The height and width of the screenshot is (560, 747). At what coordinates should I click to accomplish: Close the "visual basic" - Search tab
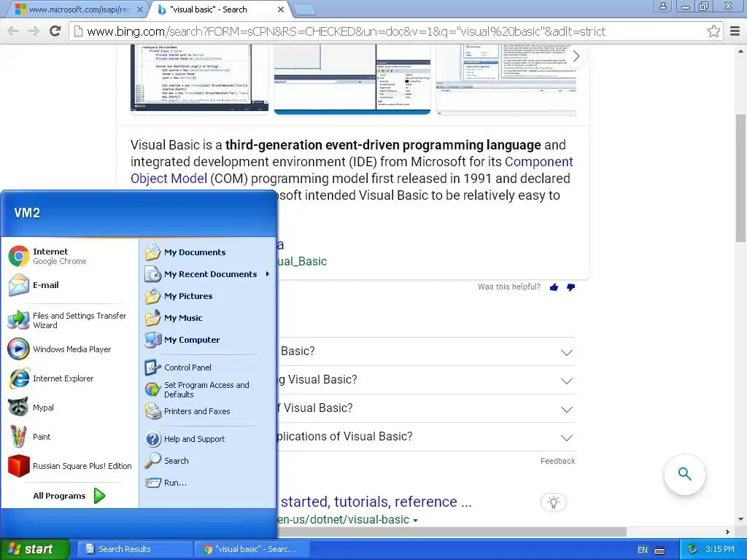281,9
